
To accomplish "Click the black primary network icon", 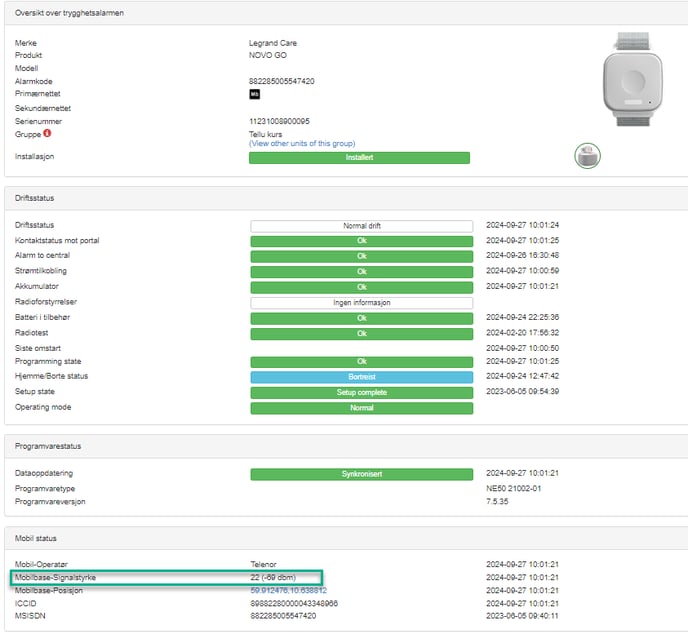I will [x=254, y=94].
